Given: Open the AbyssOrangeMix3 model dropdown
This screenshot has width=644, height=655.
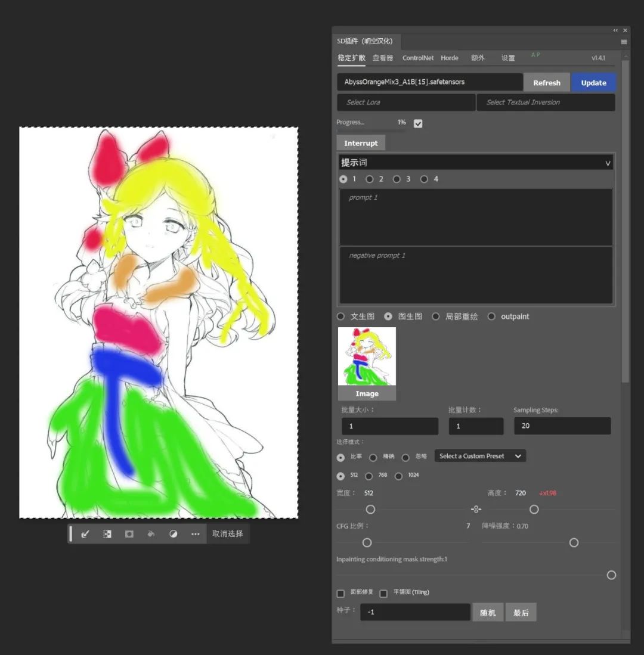Looking at the screenshot, I should point(430,82).
